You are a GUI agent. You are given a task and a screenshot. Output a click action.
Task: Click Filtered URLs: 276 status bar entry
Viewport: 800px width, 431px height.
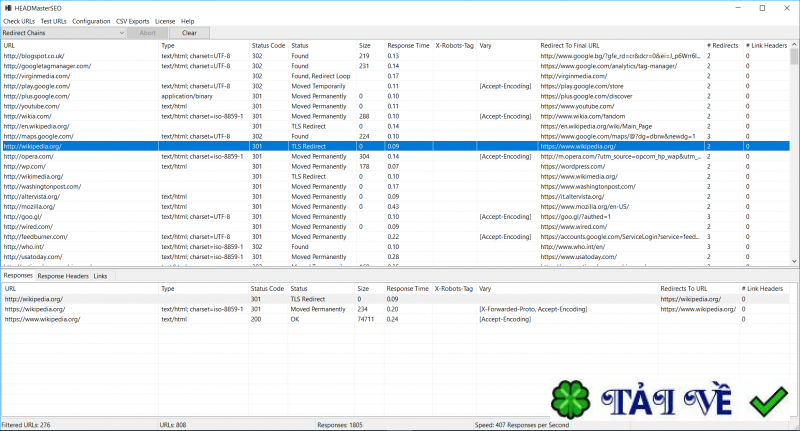26,425
